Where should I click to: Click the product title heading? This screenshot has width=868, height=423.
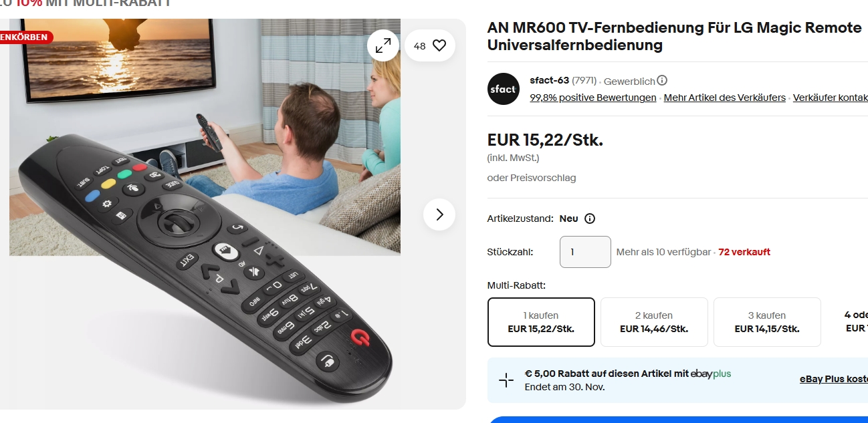(x=675, y=37)
